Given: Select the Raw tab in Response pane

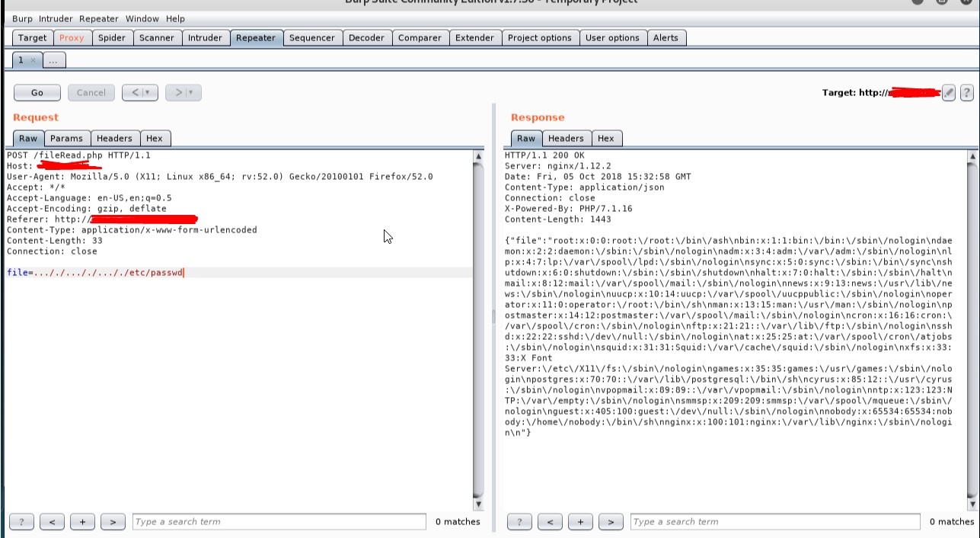Looking at the screenshot, I should 526,138.
